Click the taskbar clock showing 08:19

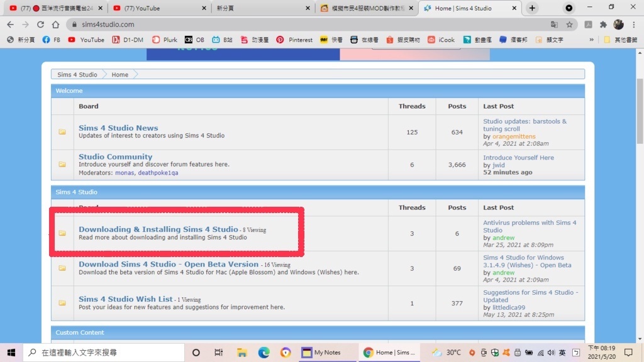click(602, 353)
